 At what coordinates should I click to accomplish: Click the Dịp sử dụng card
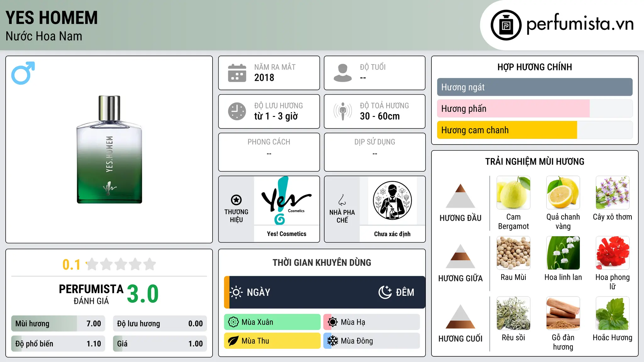point(375,152)
